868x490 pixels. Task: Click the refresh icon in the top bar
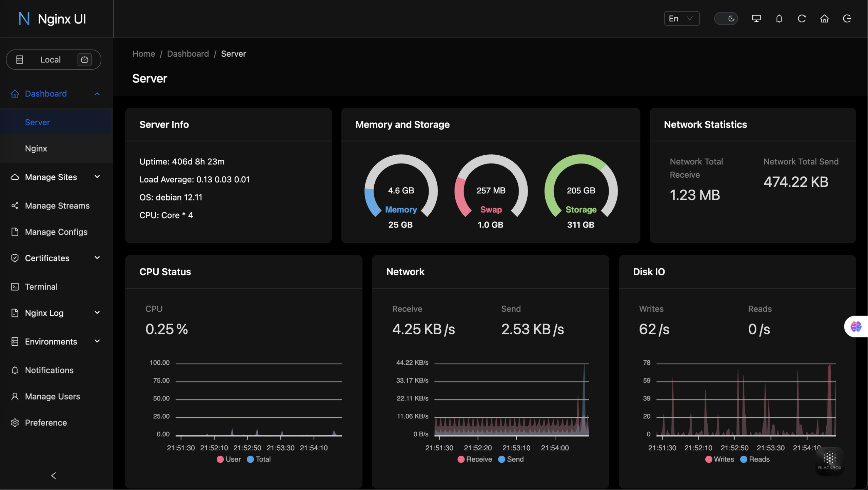click(x=802, y=19)
